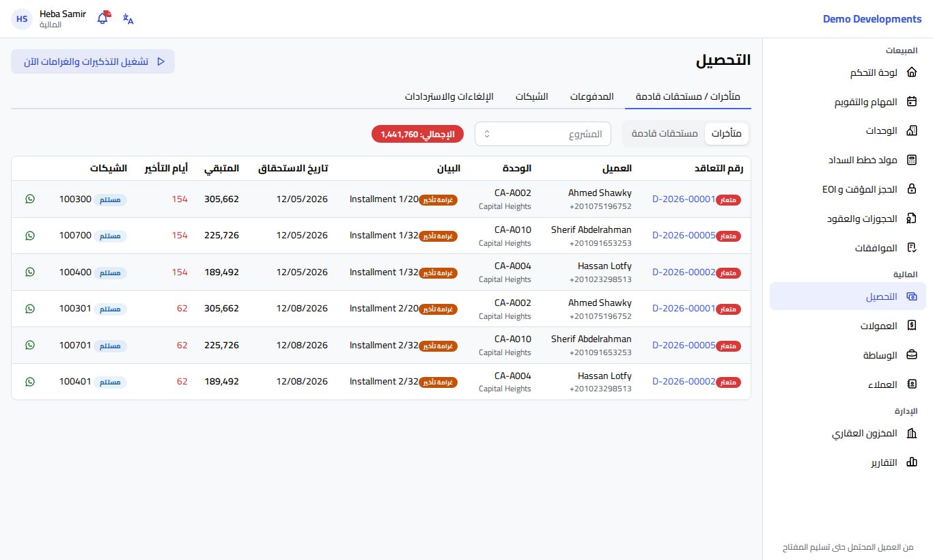Click تشغيل التذكيرات والغرامات الآن button
Screen dimensions: 933x560
pos(93,61)
